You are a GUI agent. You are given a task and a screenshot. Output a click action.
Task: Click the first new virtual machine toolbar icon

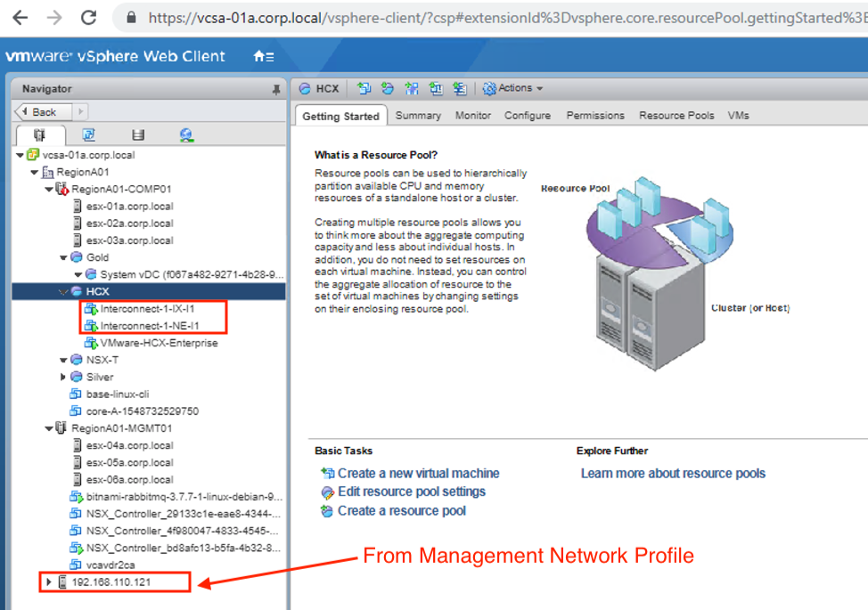point(364,88)
